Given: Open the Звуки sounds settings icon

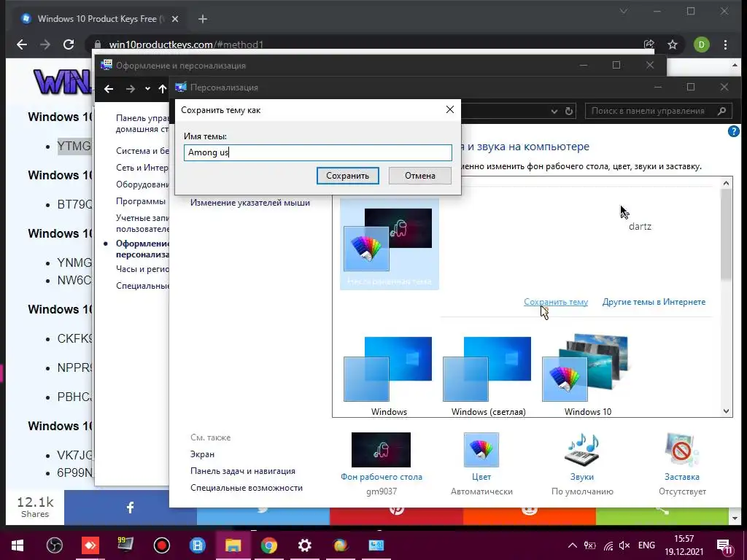Looking at the screenshot, I should pyautogui.click(x=581, y=450).
